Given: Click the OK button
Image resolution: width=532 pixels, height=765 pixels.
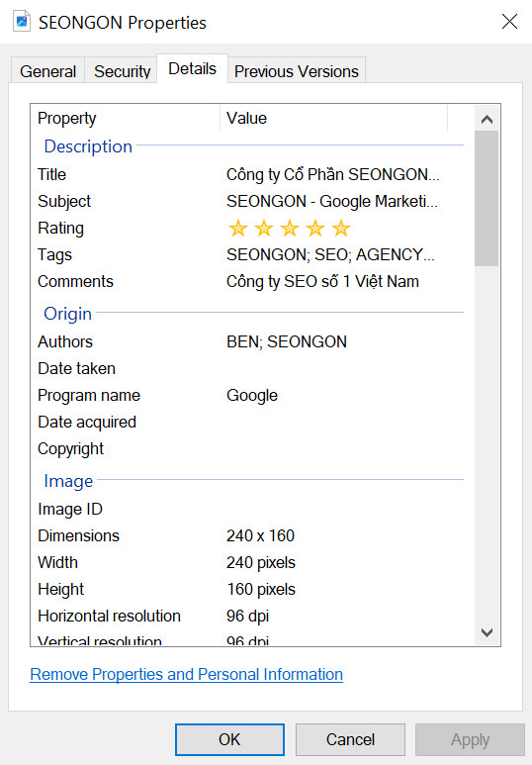Looking at the screenshot, I should (229, 739).
